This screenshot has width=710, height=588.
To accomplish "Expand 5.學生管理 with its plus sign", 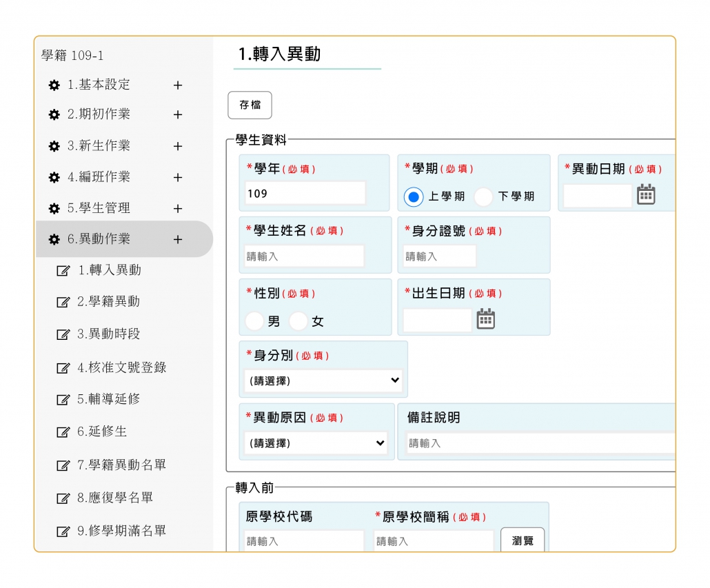I will point(178,209).
